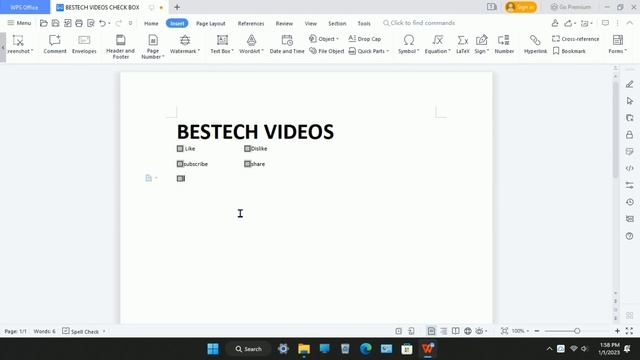Viewport: 640px width, 360px height.
Task: Open the help icon in right sidebar
Action: (x=629, y=236)
